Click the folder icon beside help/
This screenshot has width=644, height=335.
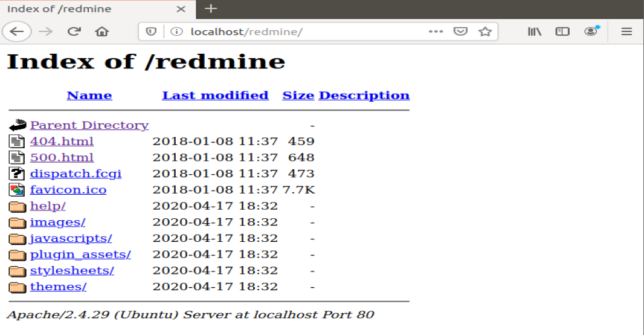click(18, 206)
